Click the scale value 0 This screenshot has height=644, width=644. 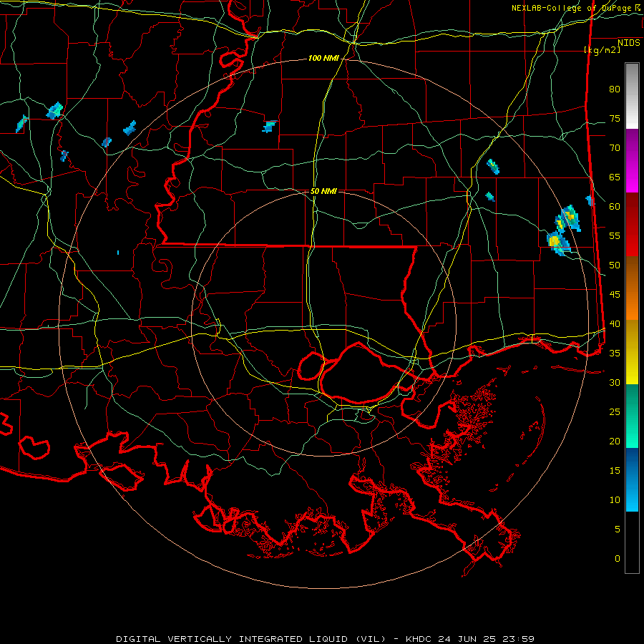pos(618,559)
